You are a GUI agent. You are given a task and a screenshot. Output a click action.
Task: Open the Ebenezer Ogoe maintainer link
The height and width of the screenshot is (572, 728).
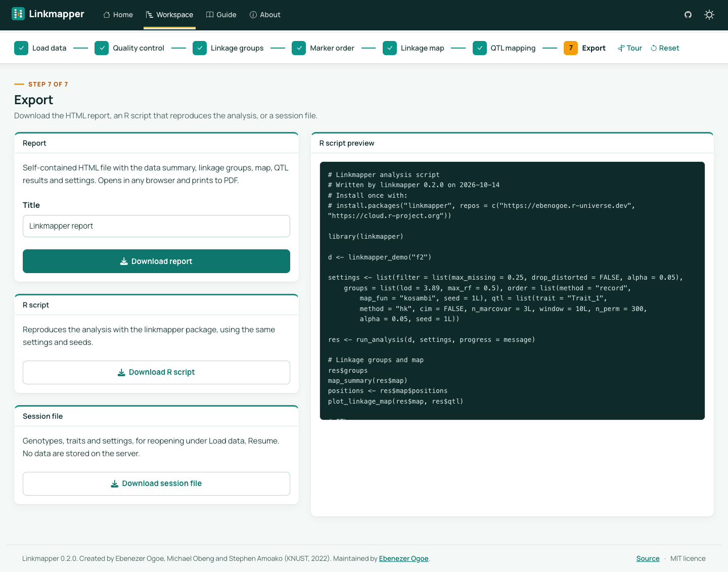pos(403,558)
